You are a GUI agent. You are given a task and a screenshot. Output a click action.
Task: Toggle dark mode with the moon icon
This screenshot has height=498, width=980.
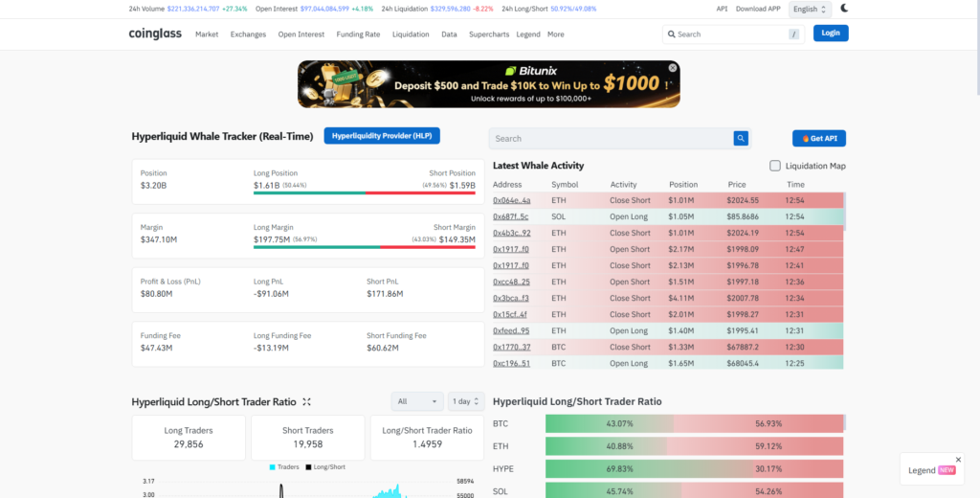[x=844, y=9]
